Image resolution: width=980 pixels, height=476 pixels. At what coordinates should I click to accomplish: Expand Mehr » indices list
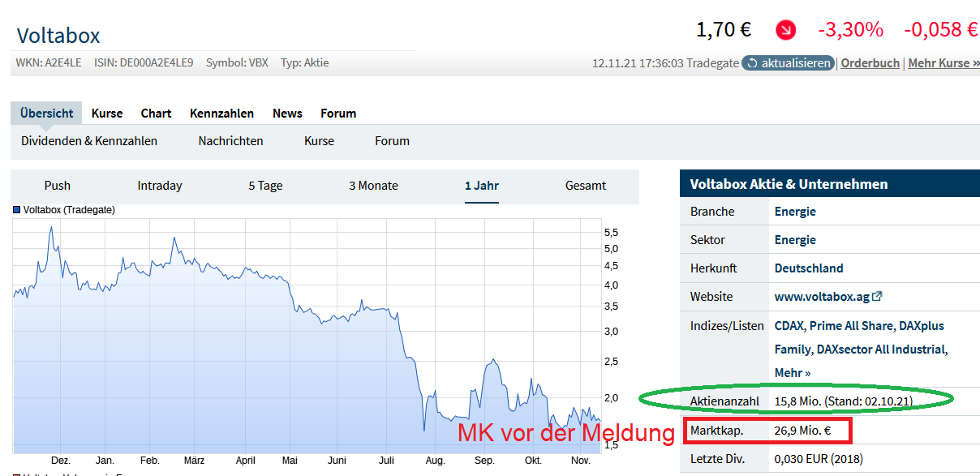793,373
